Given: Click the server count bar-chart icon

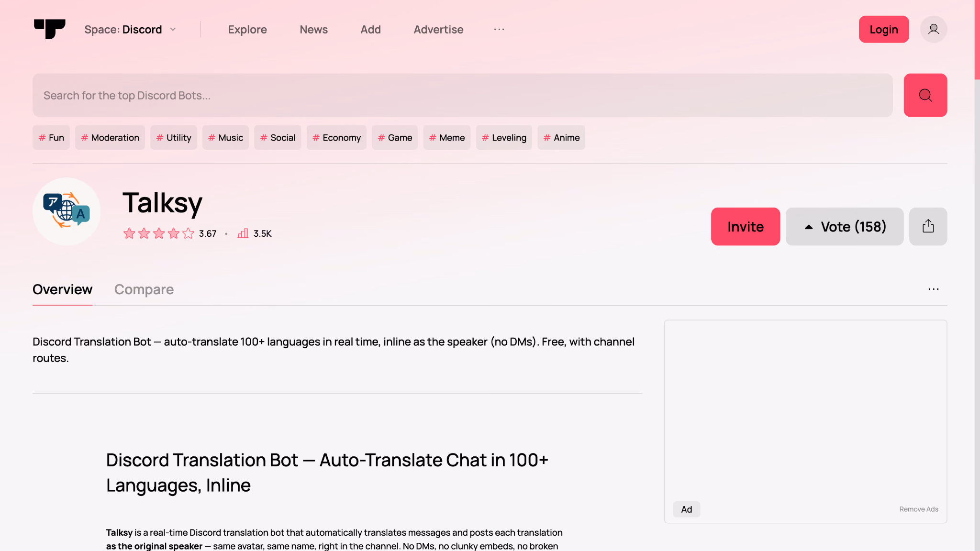Looking at the screenshot, I should (x=243, y=233).
